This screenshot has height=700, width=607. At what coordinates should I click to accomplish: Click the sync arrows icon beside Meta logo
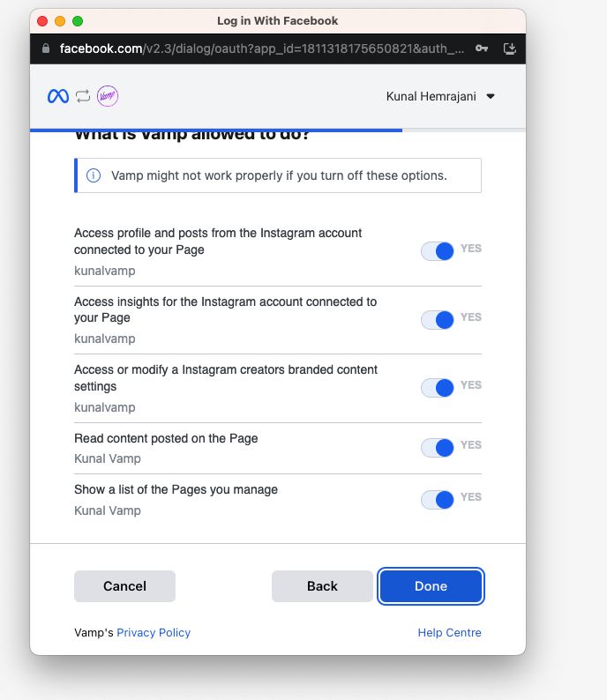(83, 96)
